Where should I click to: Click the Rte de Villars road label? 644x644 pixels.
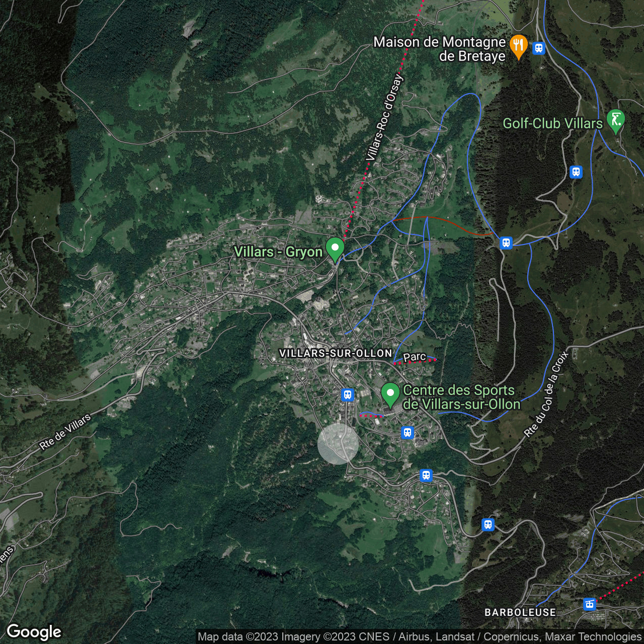point(65,431)
